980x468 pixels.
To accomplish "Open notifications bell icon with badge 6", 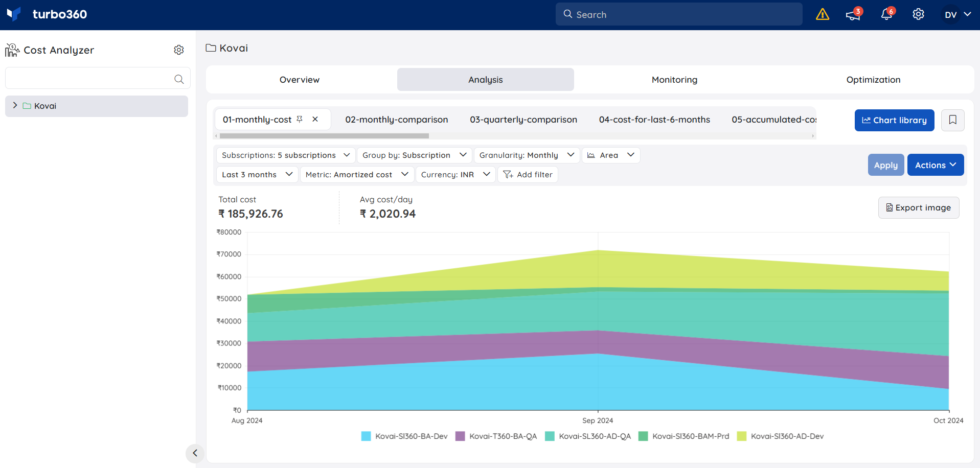I will coord(887,14).
